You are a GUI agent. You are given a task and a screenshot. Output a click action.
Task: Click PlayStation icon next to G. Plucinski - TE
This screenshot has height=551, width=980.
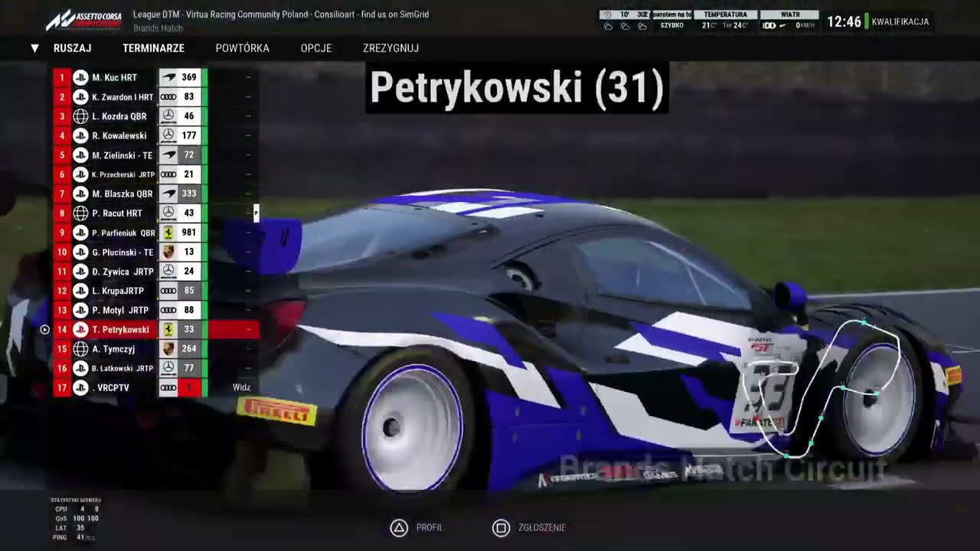[80, 252]
